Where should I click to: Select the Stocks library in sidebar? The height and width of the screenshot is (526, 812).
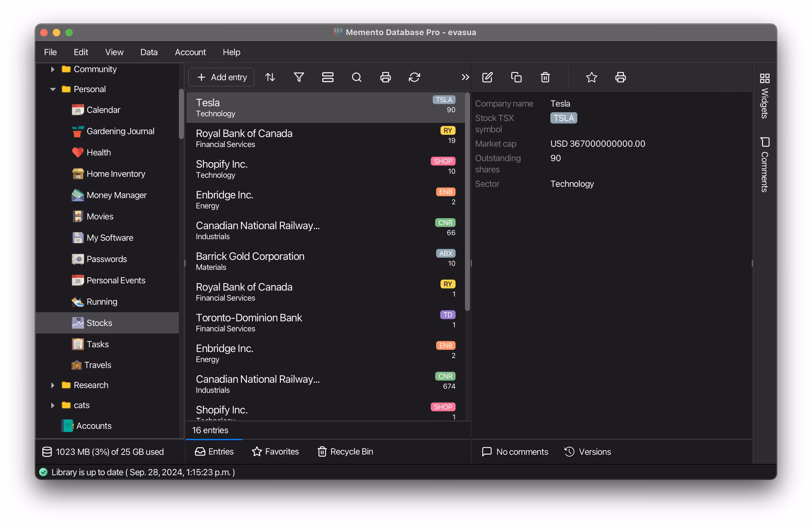[x=107, y=323]
